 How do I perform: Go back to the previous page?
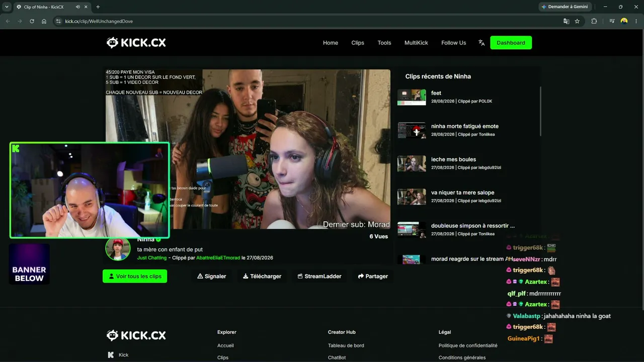(x=8, y=21)
